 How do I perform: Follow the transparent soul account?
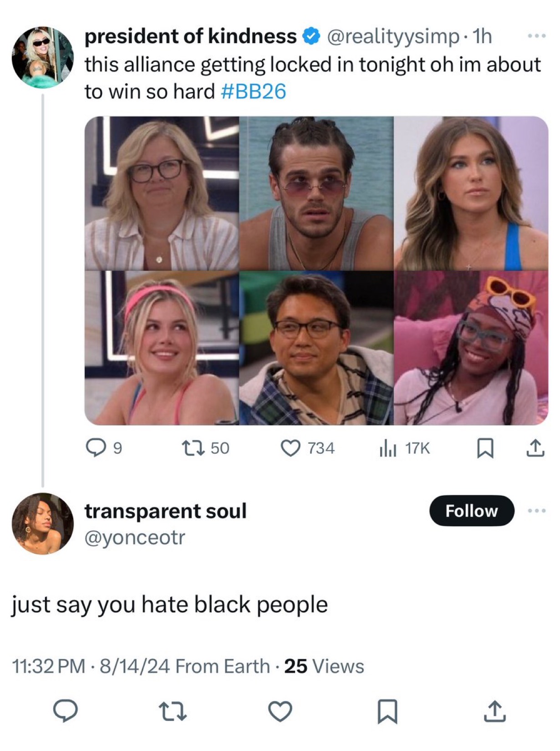coord(472,511)
